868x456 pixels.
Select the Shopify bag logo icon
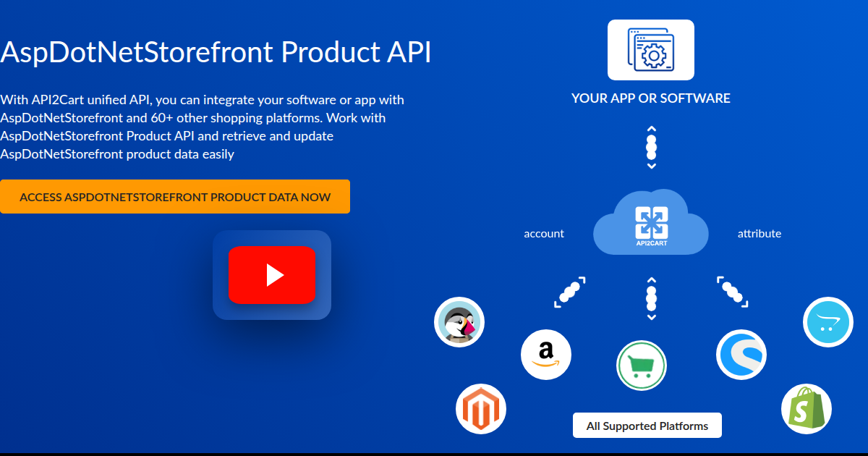pyautogui.click(x=807, y=409)
